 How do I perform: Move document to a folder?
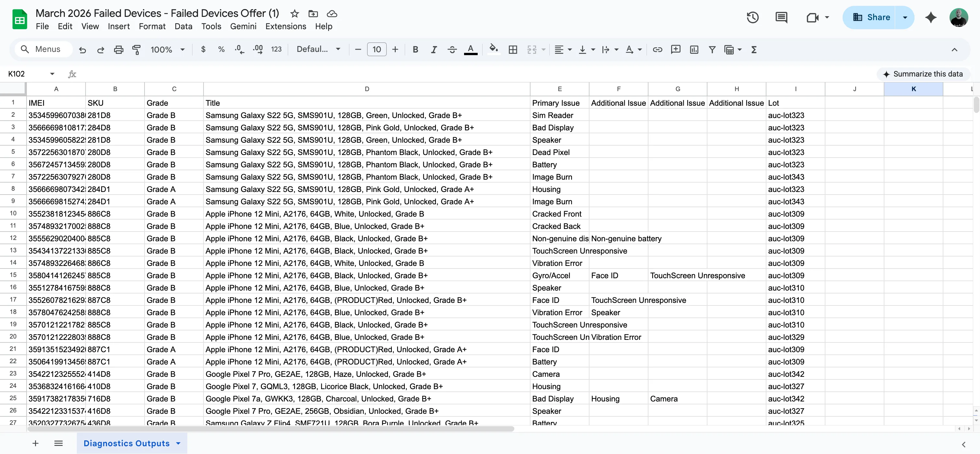pos(313,14)
